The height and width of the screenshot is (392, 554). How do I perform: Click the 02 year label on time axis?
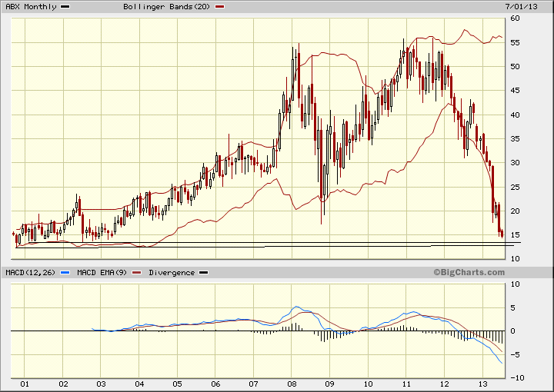(63, 384)
